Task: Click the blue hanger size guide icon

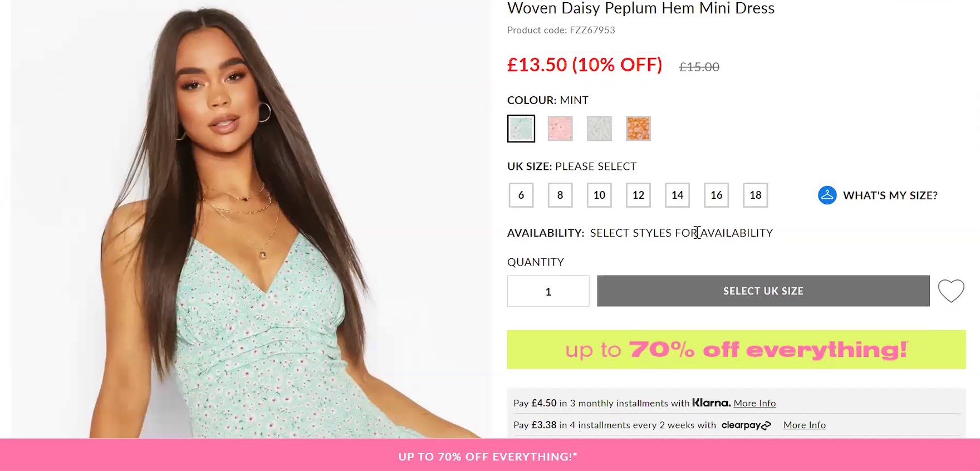Action: click(x=827, y=195)
